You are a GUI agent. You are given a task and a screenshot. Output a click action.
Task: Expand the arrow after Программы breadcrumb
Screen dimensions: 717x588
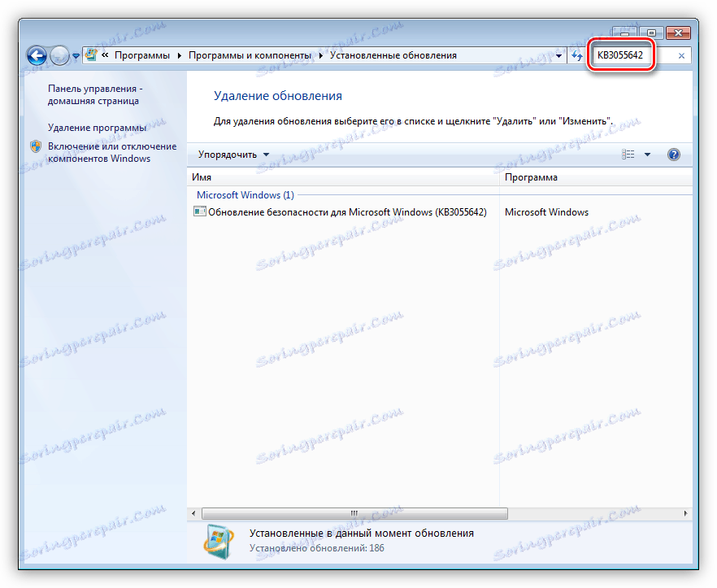pos(179,55)
